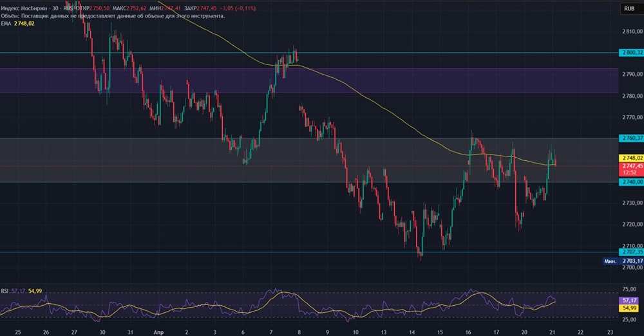The height and width of the screenshot is (336, 644).
Task: Click date 8 on the time axis
Action: (299, 332)
